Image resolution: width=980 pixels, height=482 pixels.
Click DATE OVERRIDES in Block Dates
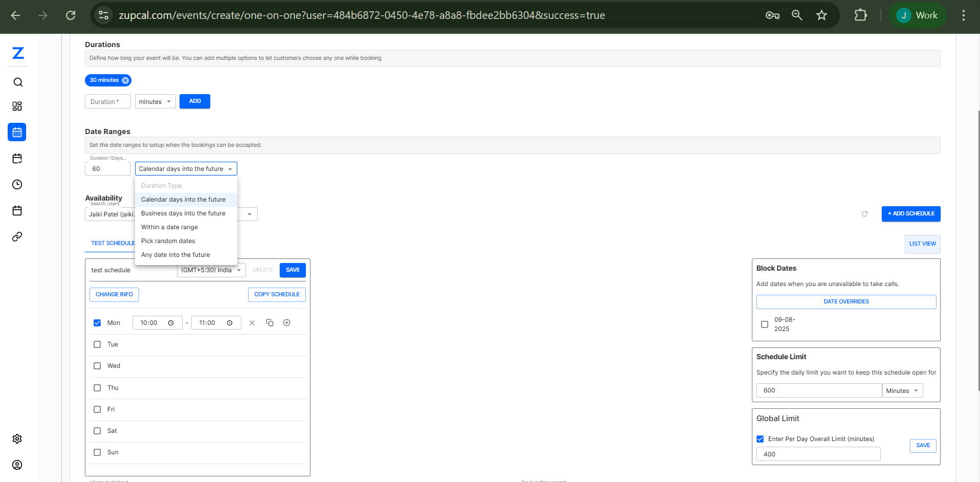coord(846,301)
